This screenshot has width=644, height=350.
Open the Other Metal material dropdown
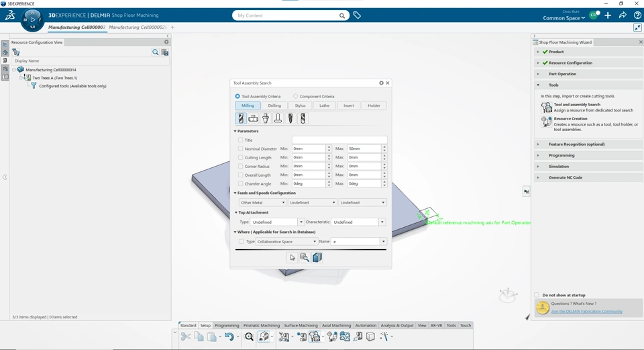[262, 202]
